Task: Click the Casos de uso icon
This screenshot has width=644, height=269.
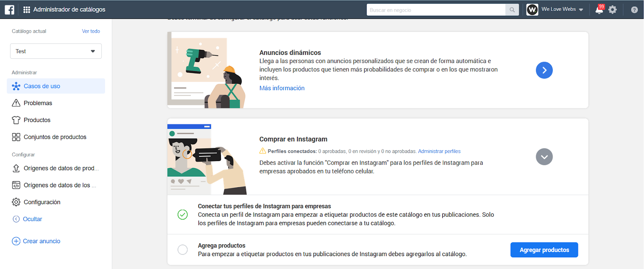Action: coord(16,86)
